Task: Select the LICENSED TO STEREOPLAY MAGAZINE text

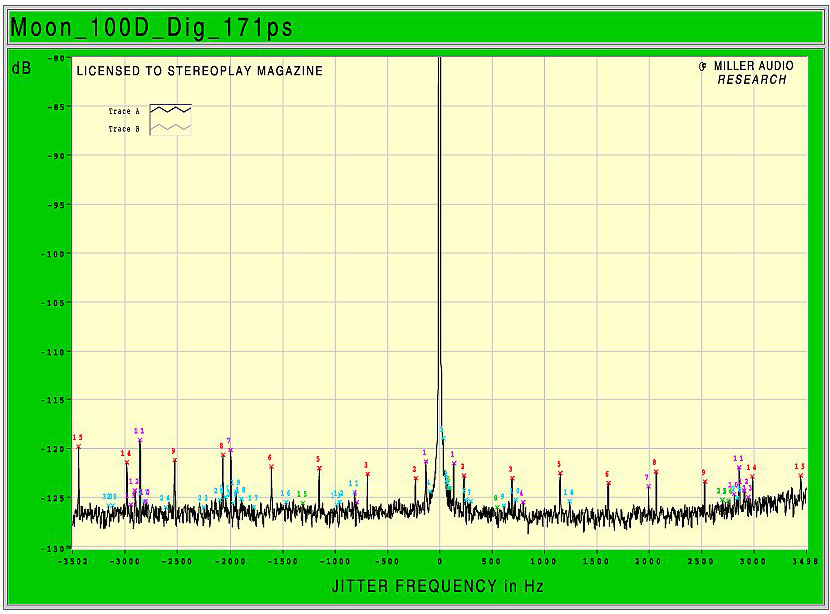Action: [200, 71]
